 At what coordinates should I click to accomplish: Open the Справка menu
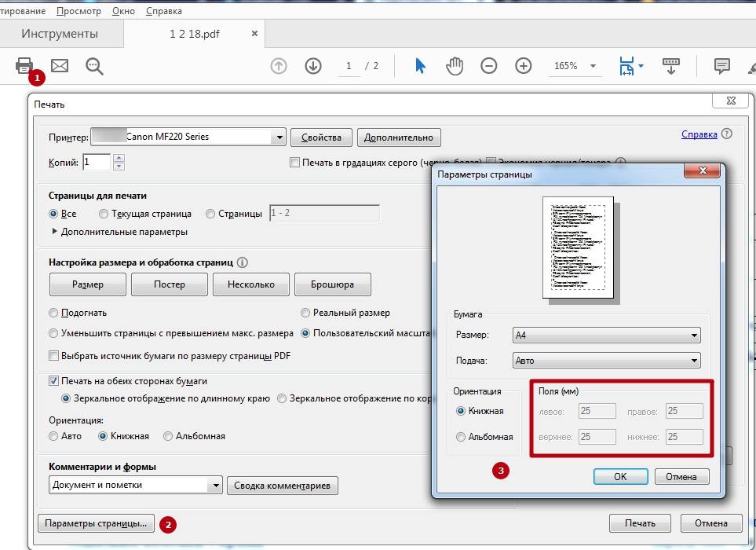click(163, 11)
